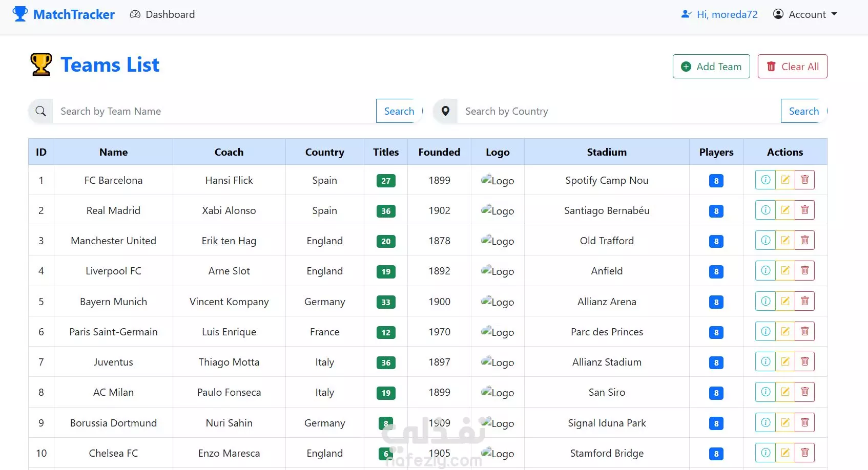View Chelsea FC info
Image resolution: width=868 pixels, height=470 pixels.
(x=766, y=453)
